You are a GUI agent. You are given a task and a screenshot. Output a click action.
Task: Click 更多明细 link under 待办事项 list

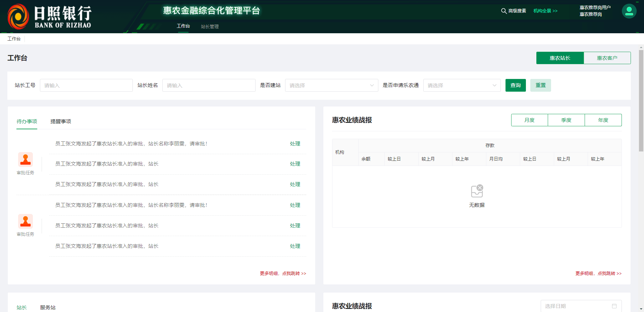coord(283,273)
